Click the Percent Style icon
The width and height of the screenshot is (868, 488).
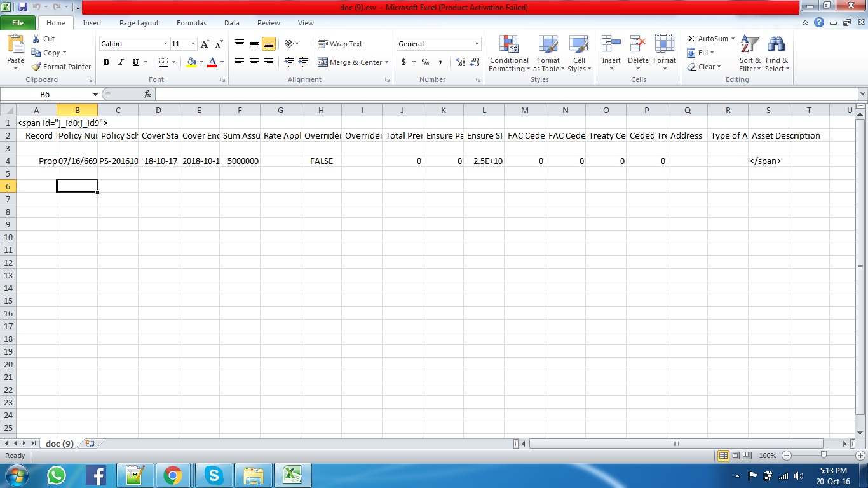click(425, 62)
